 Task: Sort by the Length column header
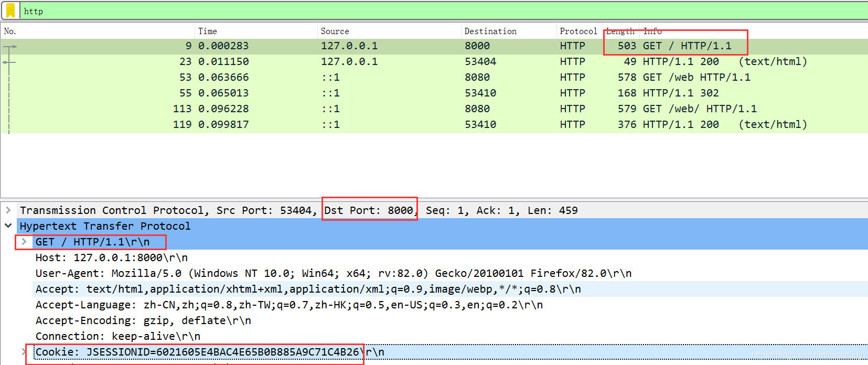click(620, 31)
